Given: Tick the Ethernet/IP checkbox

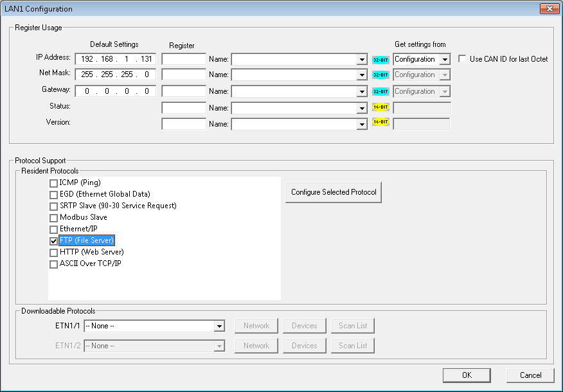Looking at the screenshot, I should (x=53, y=229).
